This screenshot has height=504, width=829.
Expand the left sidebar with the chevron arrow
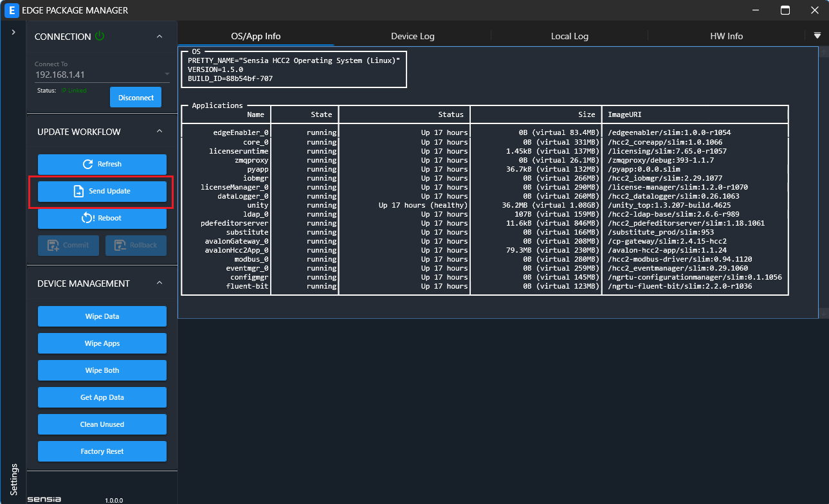14,32
